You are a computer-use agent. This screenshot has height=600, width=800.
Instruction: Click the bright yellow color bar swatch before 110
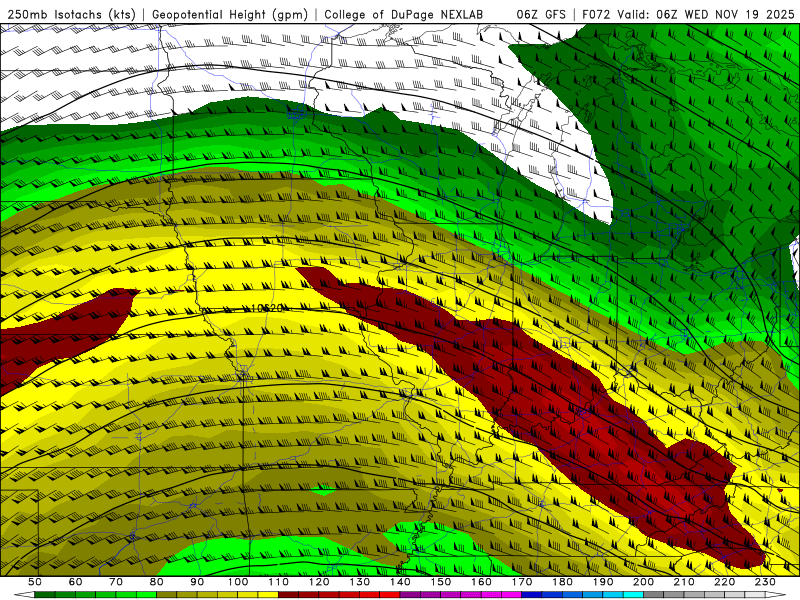[268, 595]
